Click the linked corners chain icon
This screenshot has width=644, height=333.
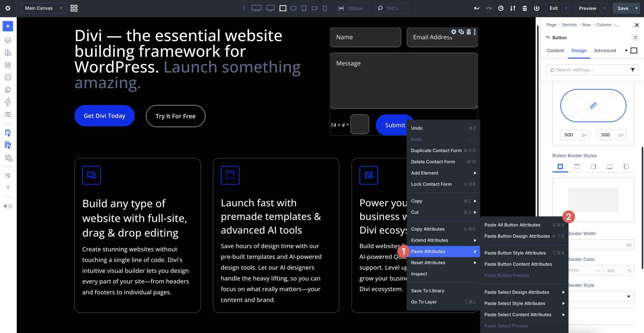click(593, 105)
